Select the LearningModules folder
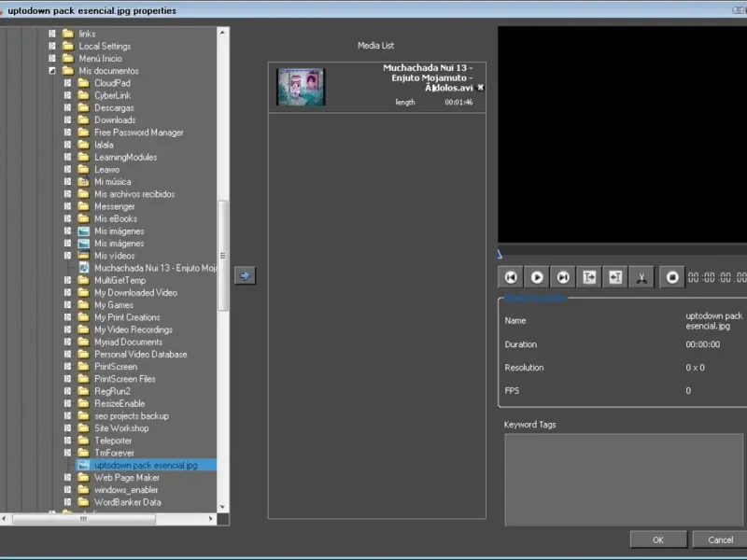 click(126, 157)
